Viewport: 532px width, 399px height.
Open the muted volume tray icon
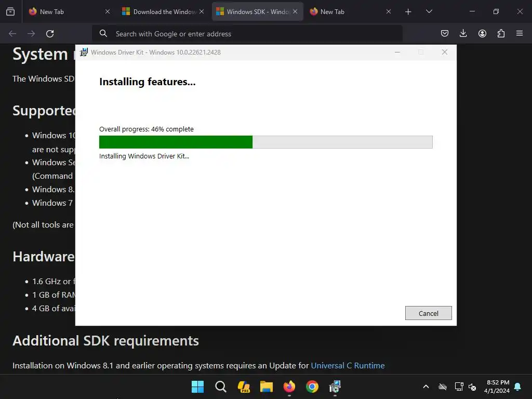click(x=472, y=387)
